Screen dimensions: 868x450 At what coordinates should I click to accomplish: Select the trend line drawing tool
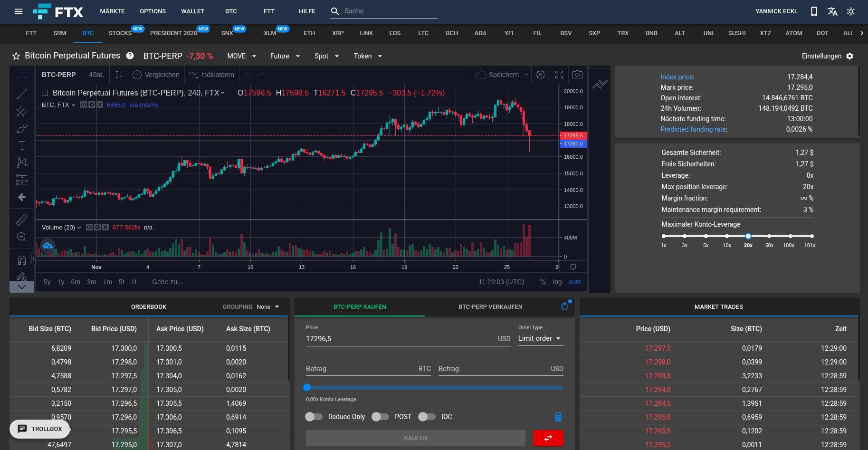[x=22, y=94]
